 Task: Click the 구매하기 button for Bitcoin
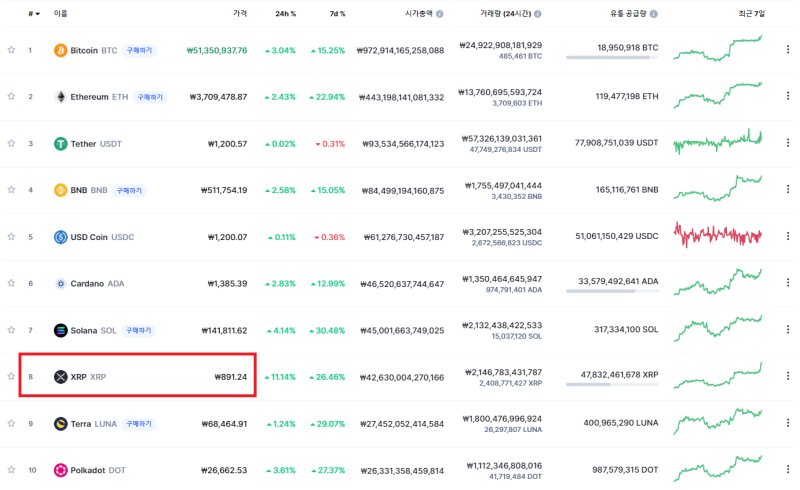click(139, 51)
